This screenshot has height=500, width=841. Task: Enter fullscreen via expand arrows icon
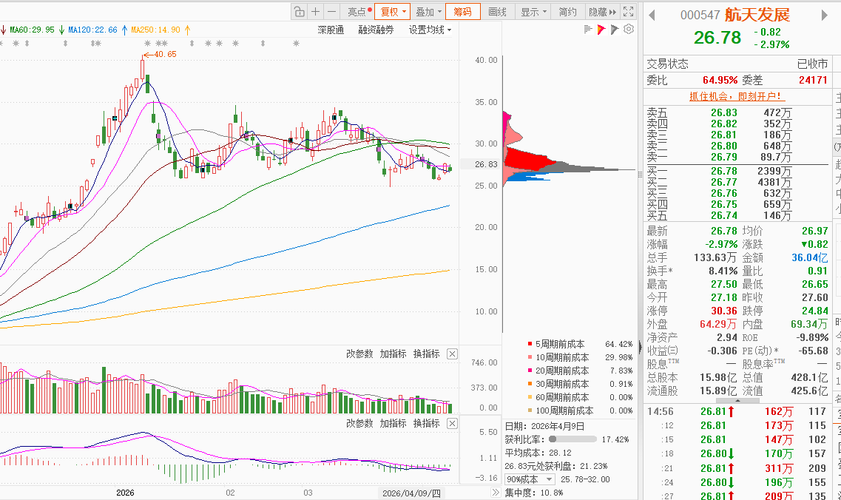[x=629, y=11]
